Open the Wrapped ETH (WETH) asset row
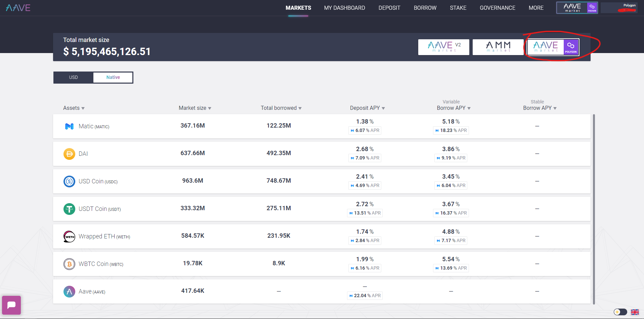The image size is (644, 319). 321,236
